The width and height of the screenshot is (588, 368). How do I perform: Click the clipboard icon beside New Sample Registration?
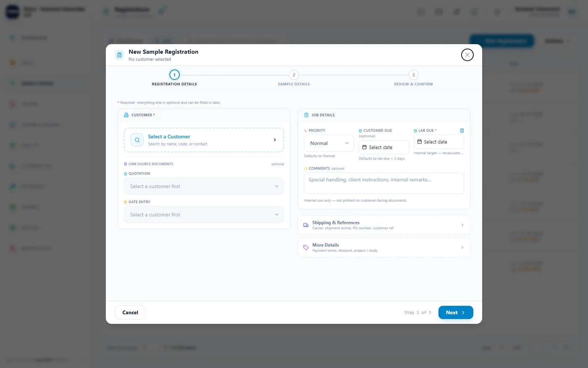[119, 55]
